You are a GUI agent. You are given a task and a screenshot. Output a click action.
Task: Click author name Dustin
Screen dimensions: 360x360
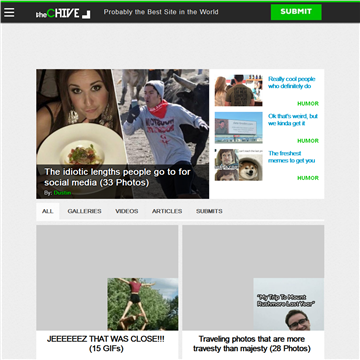[x=62, y=193]
